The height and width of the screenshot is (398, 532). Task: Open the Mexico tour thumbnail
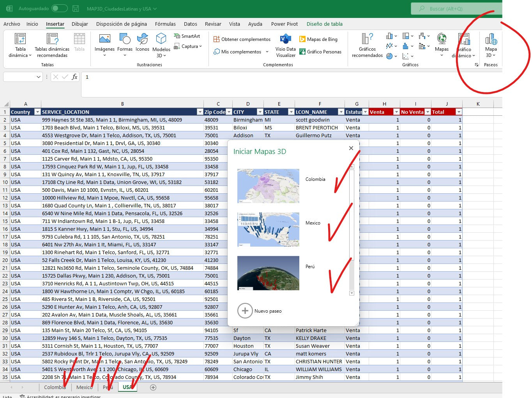268,230
